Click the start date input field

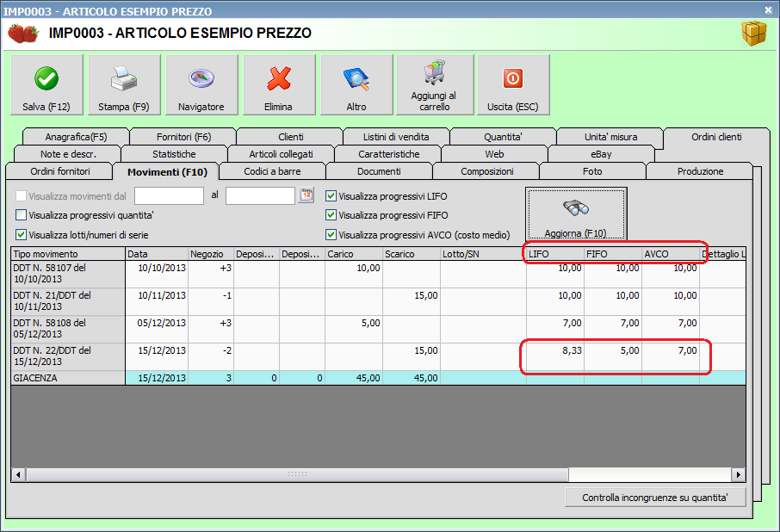click(169, 196)
